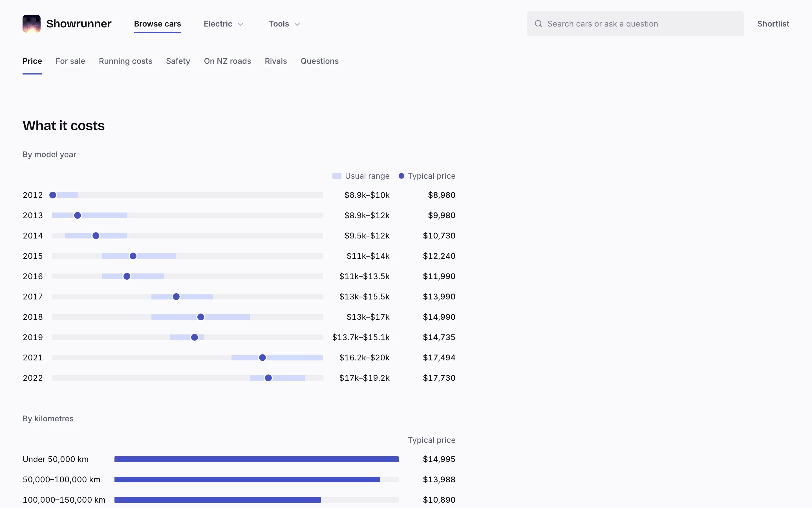Viewport: 812px width, 508px height.
Task: Click the $8.9k–$10k range value
Action: 367,195
